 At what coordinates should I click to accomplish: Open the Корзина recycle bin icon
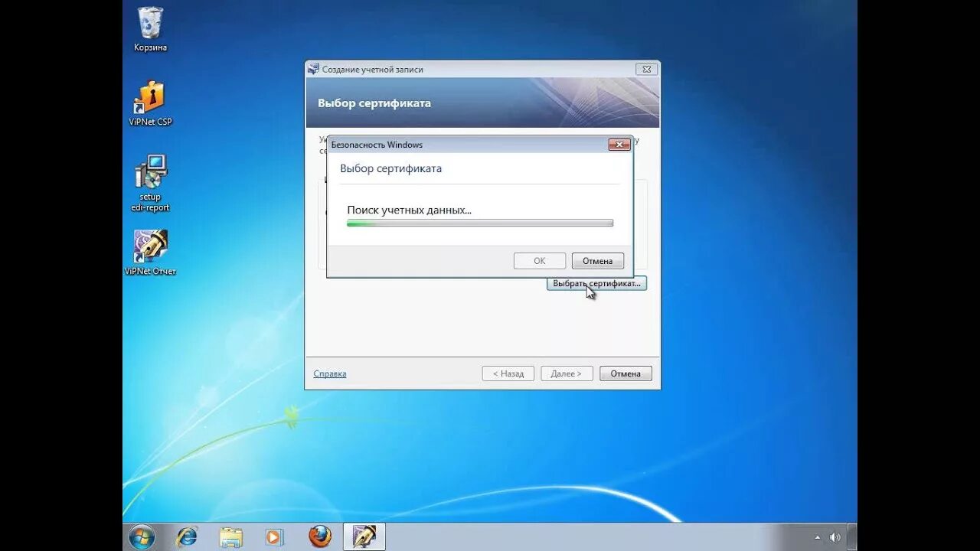(150, 29)
